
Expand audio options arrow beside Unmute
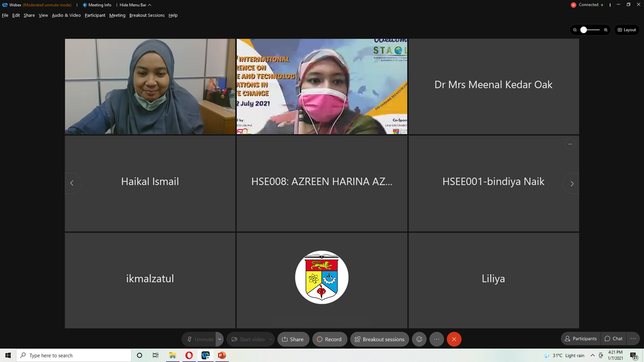pyautogui.click(x=220, y=339)
